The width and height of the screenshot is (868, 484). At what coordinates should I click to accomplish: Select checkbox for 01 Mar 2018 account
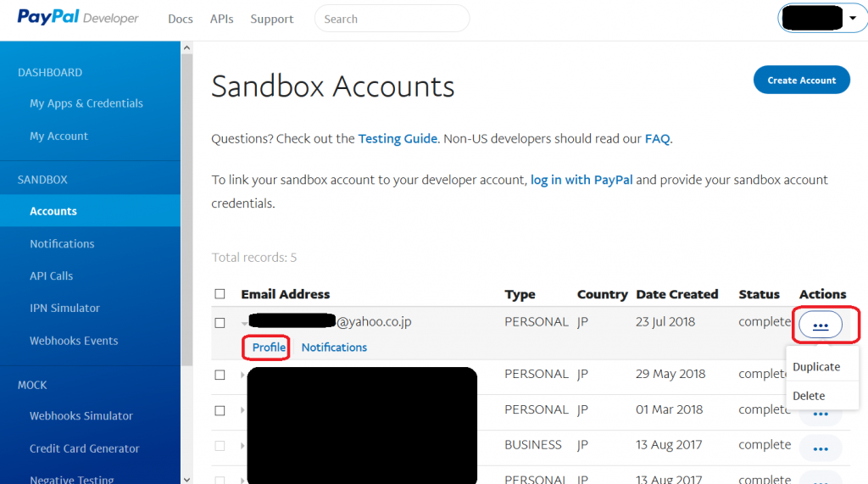(220, 410)
